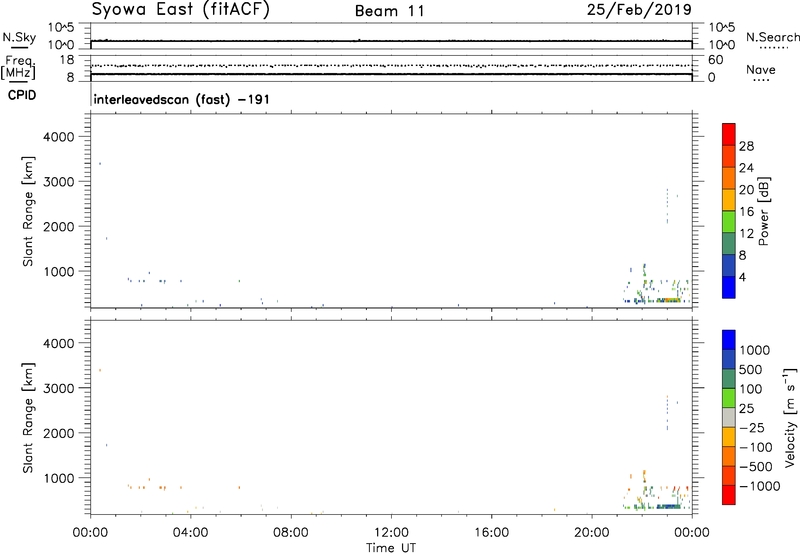The image size is (800, 554).
Task: Click the "Velocity [m s⁻¹]" colorbar title
Action: (790, 417)
